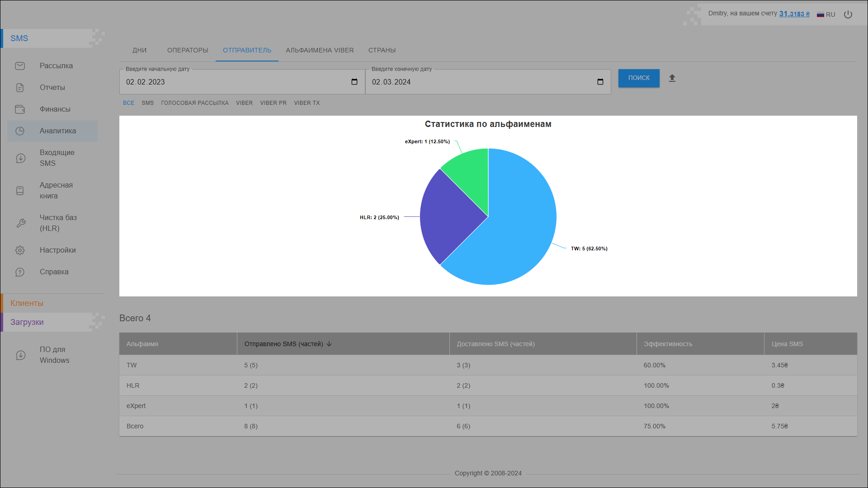Click the Справка question mark icon
Viewport: 868px width, 488px height.
pos(20,272)
